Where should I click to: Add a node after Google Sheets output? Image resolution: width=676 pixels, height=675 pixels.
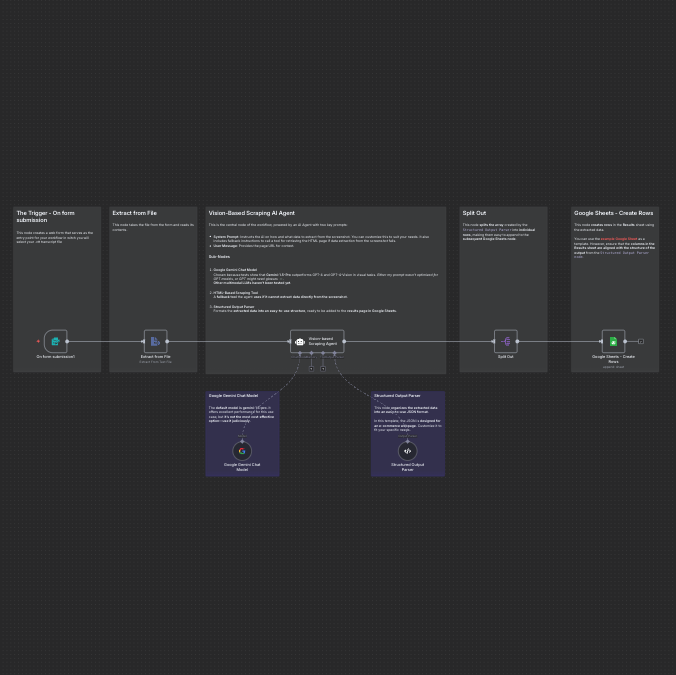(641, 341)
